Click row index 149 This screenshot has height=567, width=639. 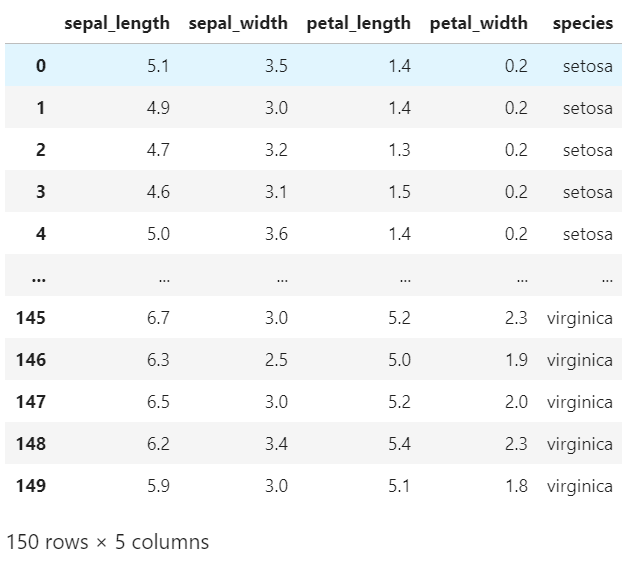[31, 485]
